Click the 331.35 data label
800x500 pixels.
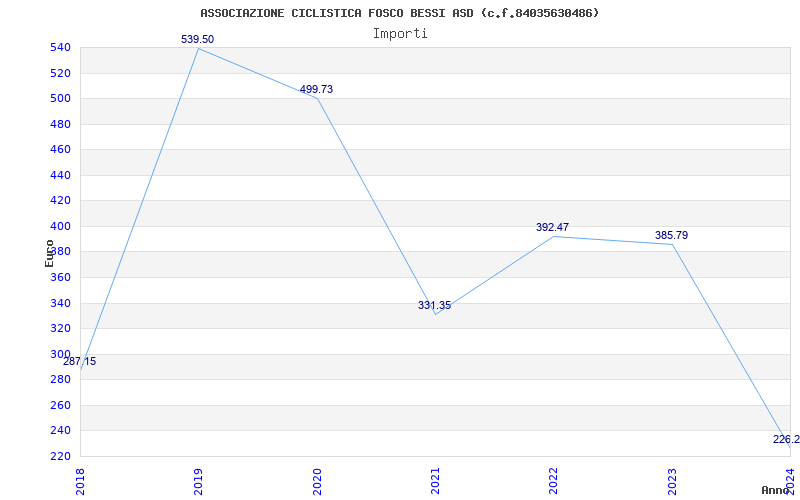pyautogui.click(x=435, y=306)
